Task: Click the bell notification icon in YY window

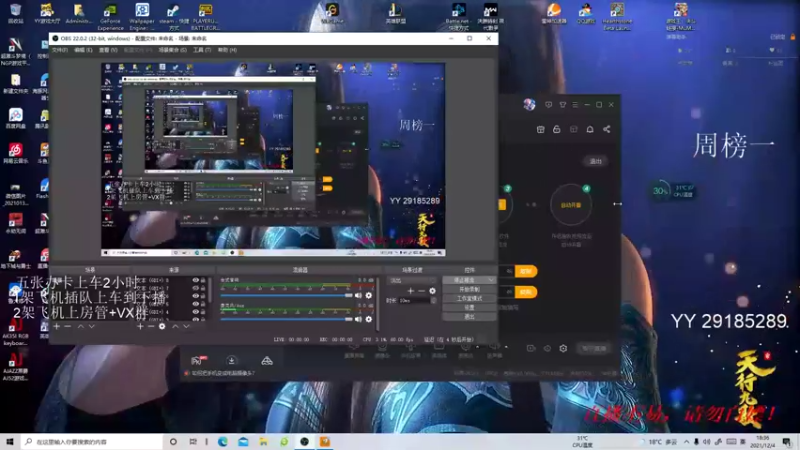Action: pos(590,129)
